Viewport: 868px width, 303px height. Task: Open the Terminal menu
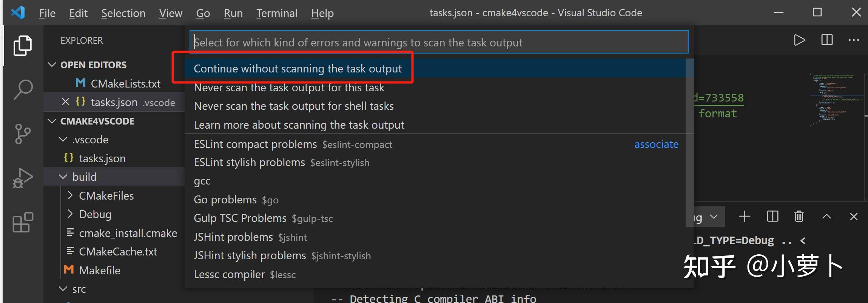(277, 12)
